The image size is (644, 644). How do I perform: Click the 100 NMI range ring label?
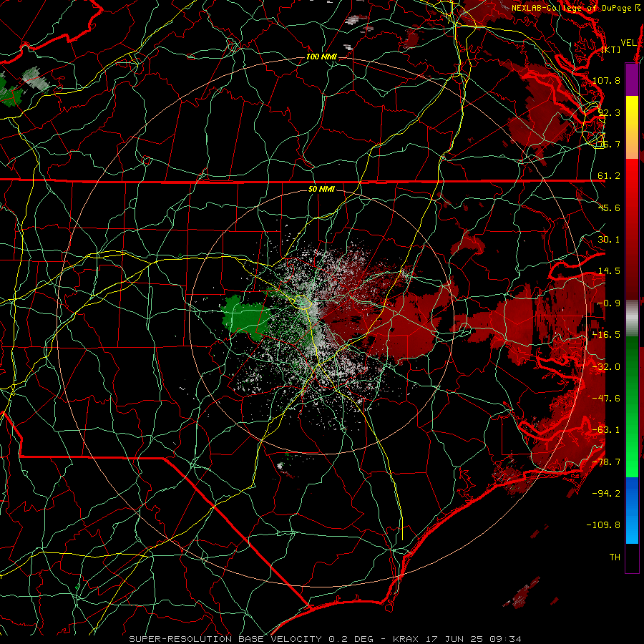[321, 57]
